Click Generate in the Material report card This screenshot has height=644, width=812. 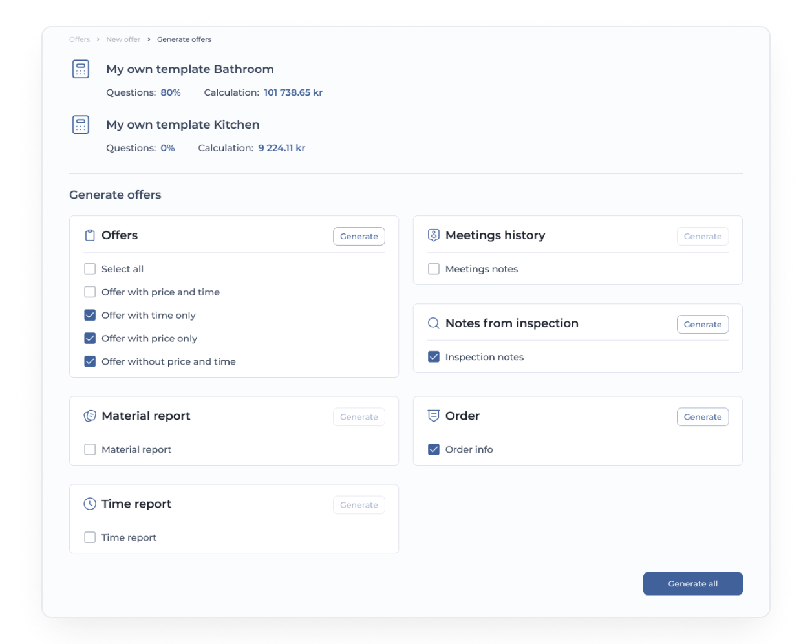pyautogui.click(x=359, y=417)
